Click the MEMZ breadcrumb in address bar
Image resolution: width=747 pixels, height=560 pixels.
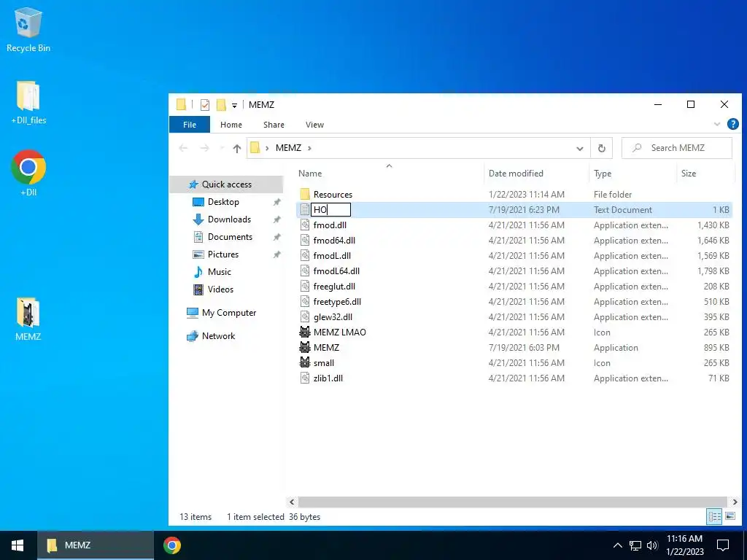(x=288, y=148)
